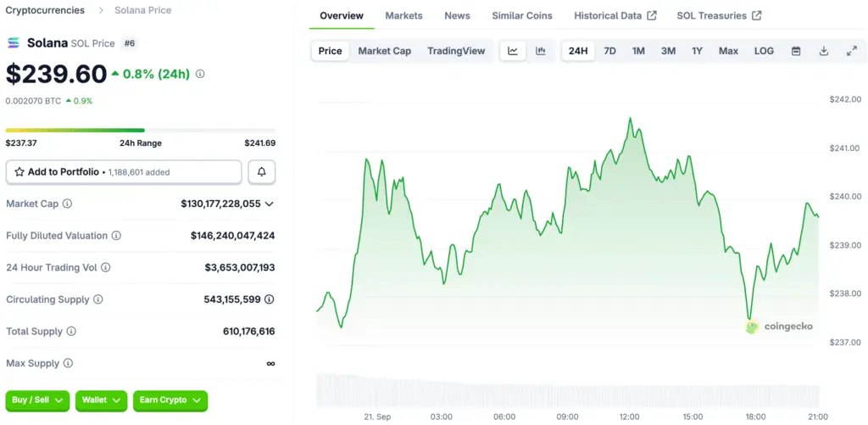This screenshot has width=868, height=425.
Task: Select the TradingView chart toggle
Action: [x=456, y=51]
